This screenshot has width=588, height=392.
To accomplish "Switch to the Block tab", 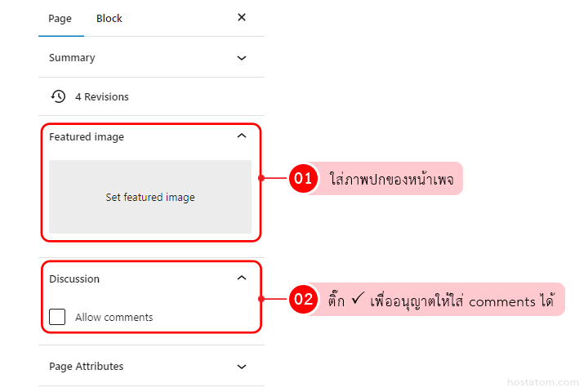I will (x=109, y=18).
